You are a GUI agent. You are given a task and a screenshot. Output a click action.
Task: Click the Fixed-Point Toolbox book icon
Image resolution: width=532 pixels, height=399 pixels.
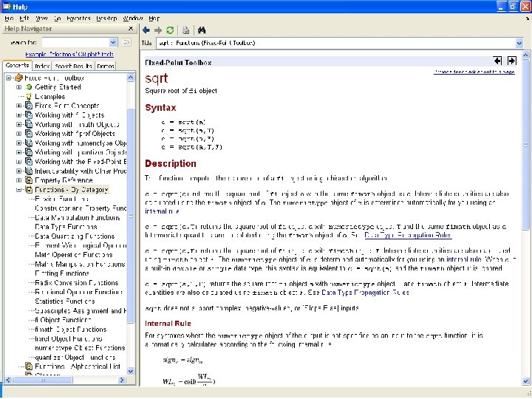pyautogui.click(x=18, y=78)
